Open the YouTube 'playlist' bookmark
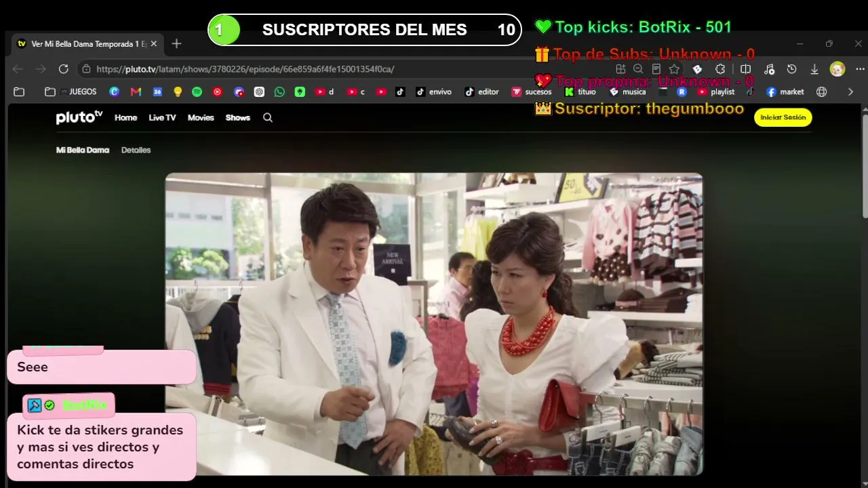The width and height of the screenshot is (868, 488). pyautogui.click(x=716, y=91)
